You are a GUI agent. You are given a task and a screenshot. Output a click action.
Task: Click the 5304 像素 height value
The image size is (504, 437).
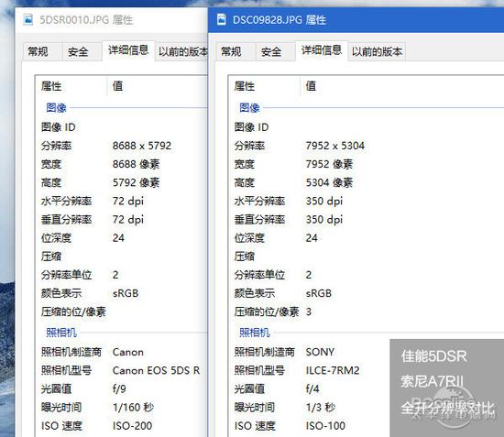pyautogui.click(x=329, y=183)
